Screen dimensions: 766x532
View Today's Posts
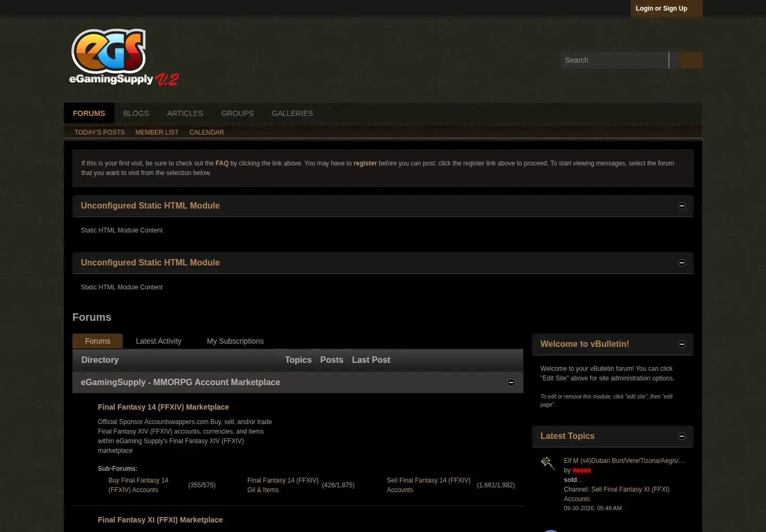click(99, 132)
